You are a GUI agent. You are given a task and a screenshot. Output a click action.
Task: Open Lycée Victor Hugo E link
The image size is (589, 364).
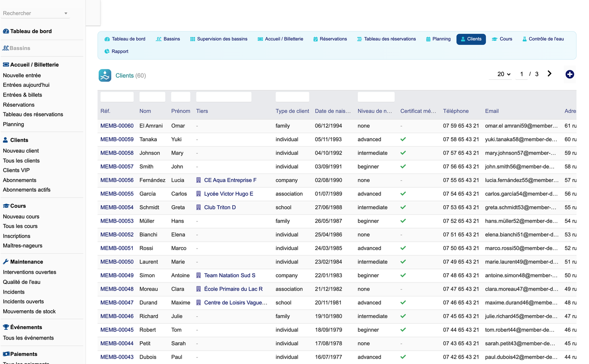coord(229,194)
